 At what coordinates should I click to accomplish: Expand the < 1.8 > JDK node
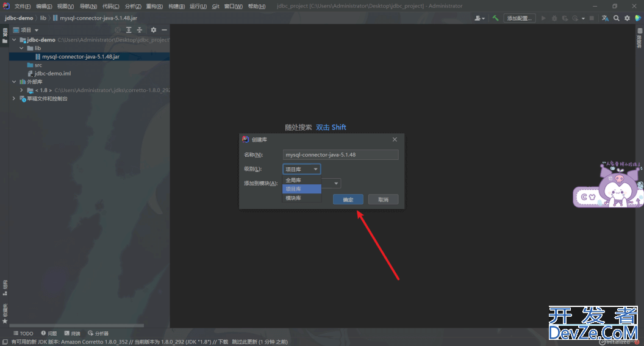pos(22,90)
